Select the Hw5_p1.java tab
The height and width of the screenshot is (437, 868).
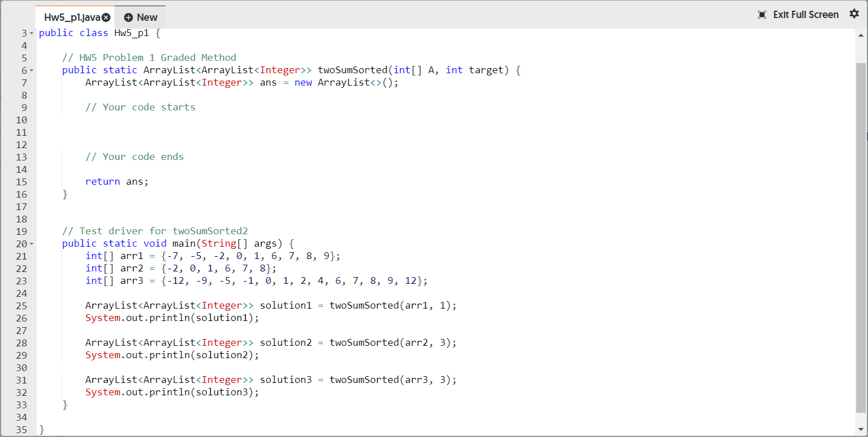click(73, 17)
